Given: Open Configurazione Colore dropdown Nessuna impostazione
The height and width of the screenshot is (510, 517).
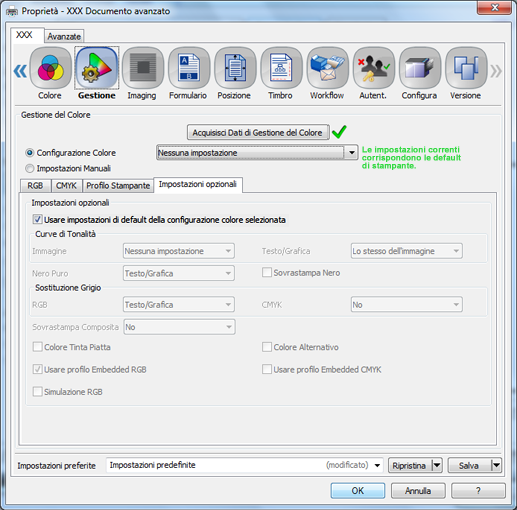Looking at the screenshot, I should 257,153.
